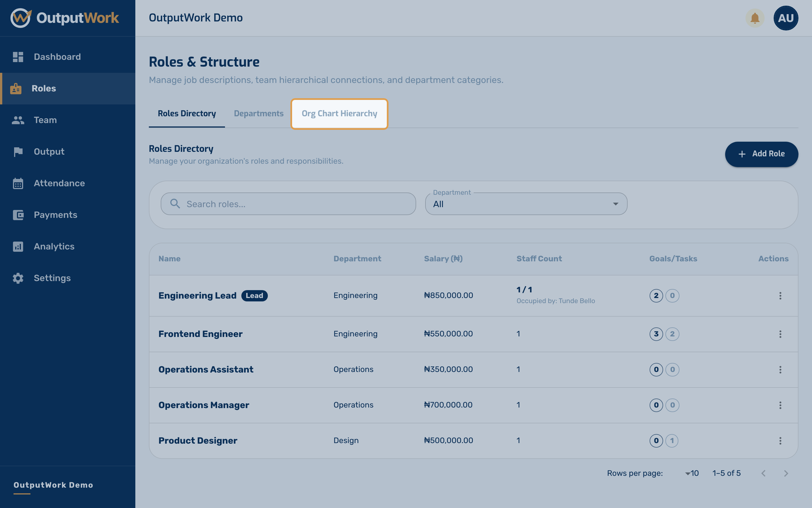This screenshot has height=508, width=812.
Task: Open the Dashboard sidebar icon
Action: point(18,57)
